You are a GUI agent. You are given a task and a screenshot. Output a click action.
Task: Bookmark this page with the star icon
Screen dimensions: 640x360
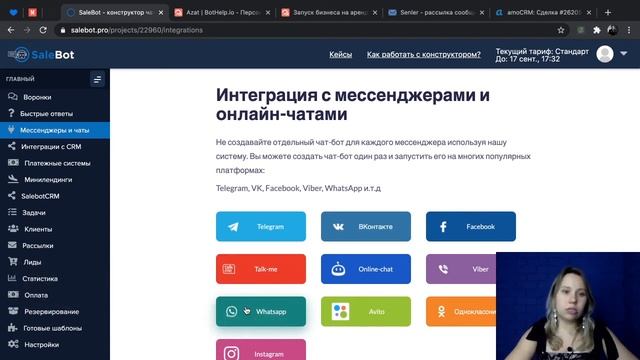click(x=561, y=30)
